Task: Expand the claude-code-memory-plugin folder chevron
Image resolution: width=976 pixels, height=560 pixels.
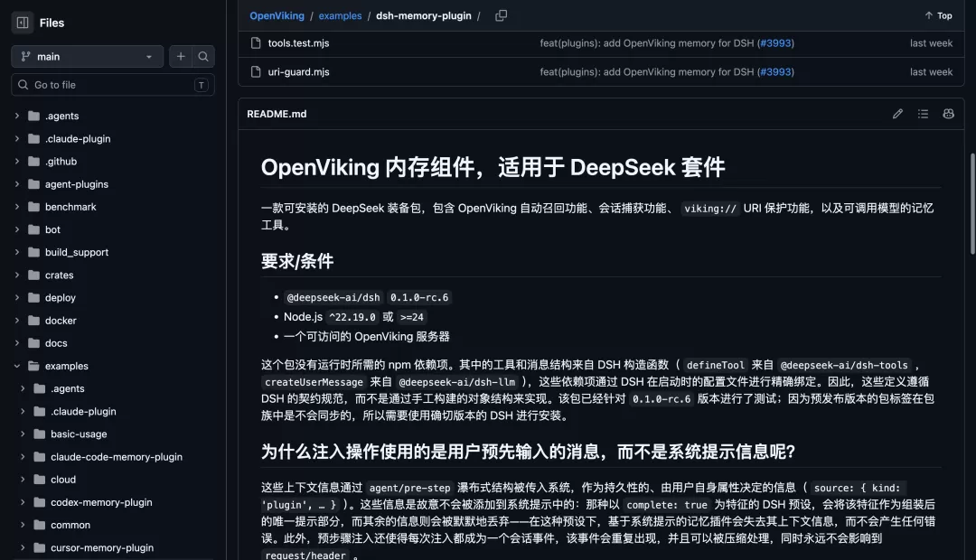Action: 23,457
